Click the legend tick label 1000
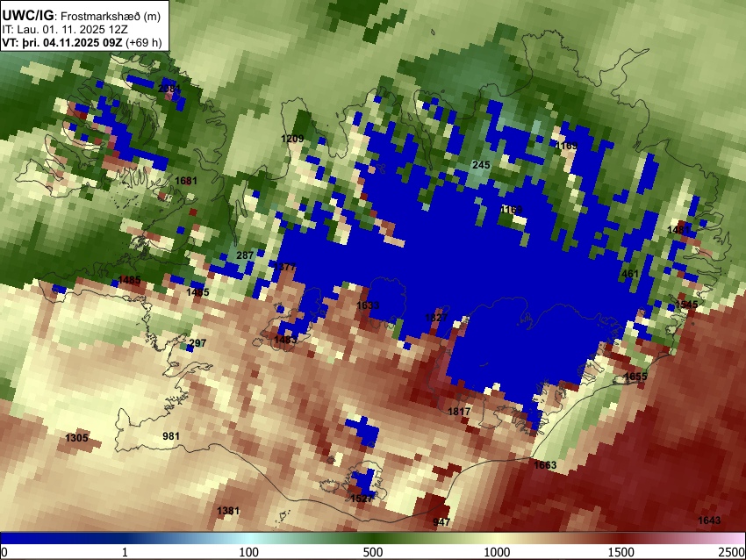Screen dimensions: 746x560 [x=497, y=552]
